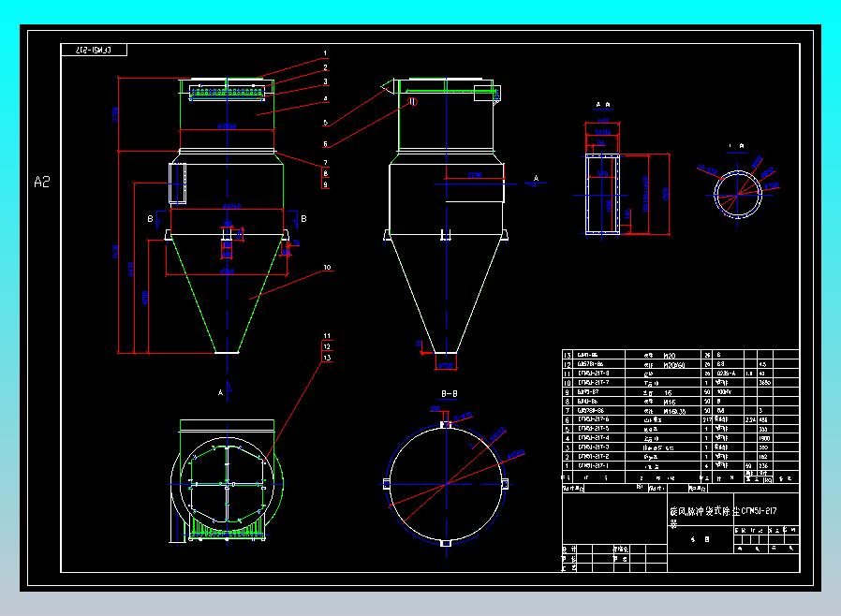Select the CTN5J-217 drawing number in title block

pyautogui.click(x=759, y=511)
